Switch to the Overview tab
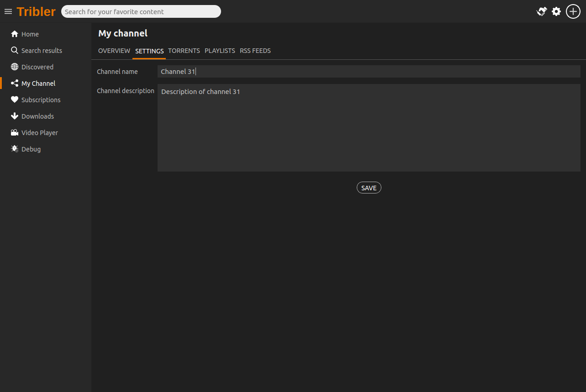Screen dimensions: 586x392 114,51
